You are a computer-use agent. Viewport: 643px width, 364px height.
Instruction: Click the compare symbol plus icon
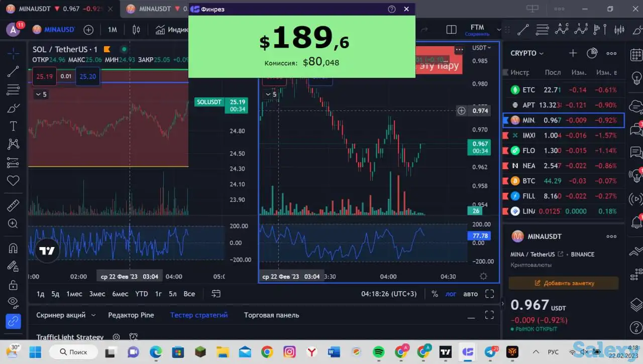pos(88,30)
